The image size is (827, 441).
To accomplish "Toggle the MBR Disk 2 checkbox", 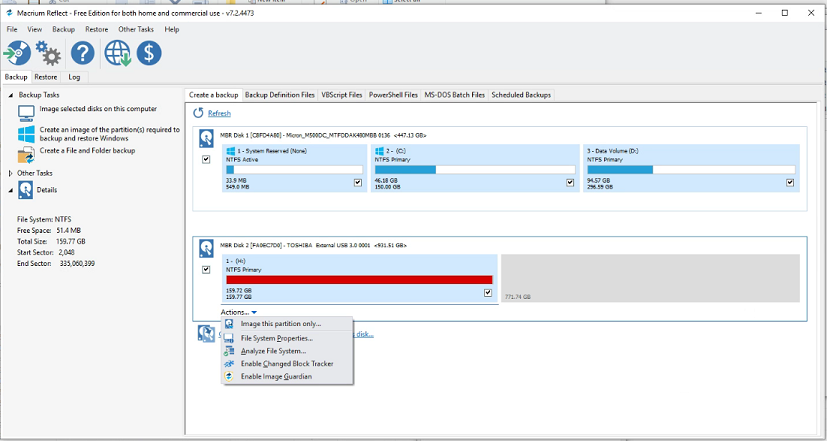I will (206, 270).
